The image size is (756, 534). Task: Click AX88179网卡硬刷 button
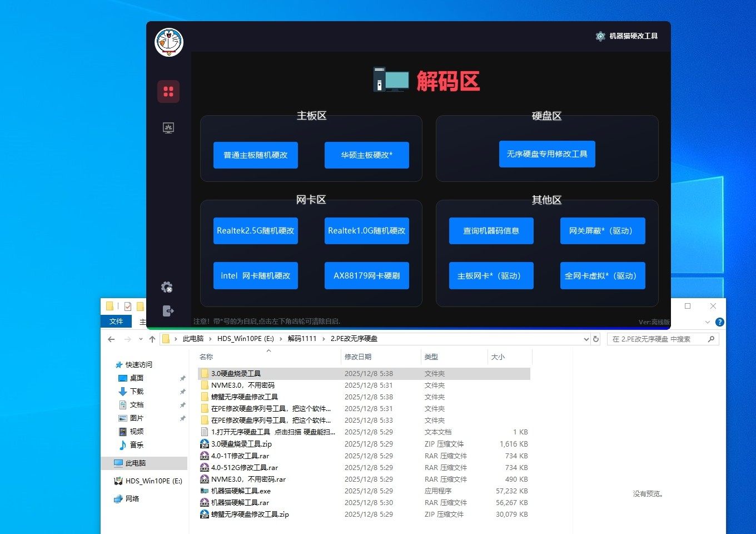click(x=367, y=276)
